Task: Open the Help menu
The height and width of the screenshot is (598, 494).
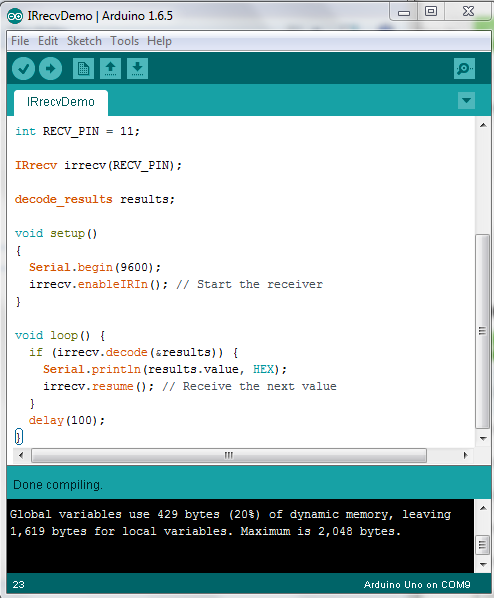Action: pyautogui.click(x=159, y=41)
